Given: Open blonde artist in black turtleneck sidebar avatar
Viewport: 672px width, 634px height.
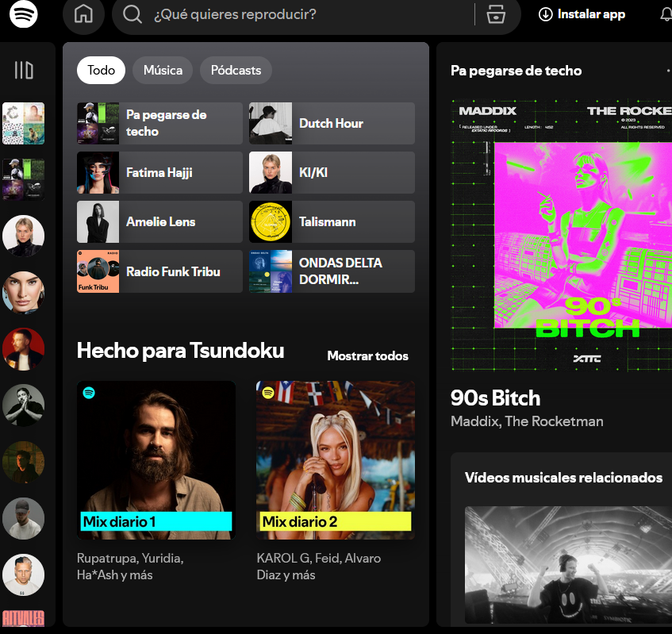Looking at the screenshot, I should (24, 236).
